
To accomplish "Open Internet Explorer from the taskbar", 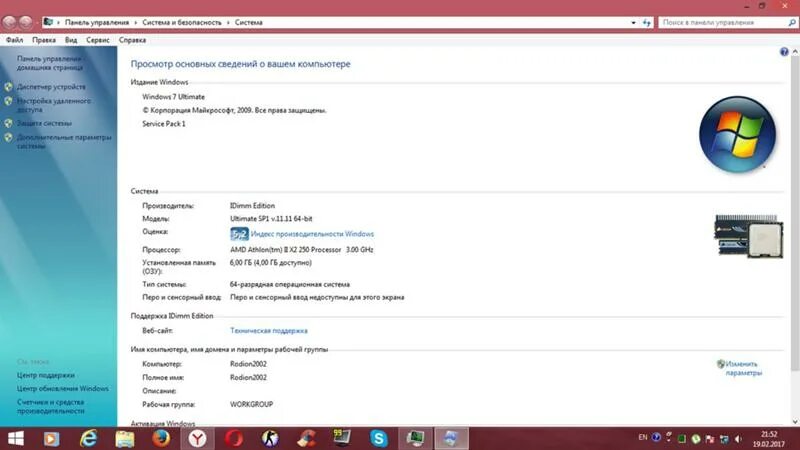I will [88, 439].
